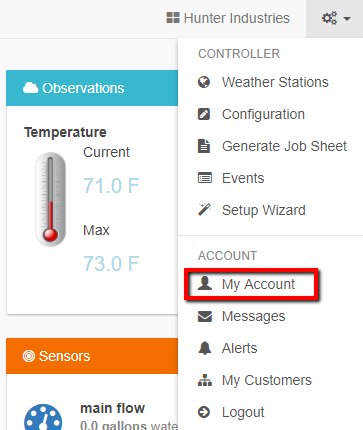Launch the Setup Wizard wand icon
This screenshot has height=430, width=363.
click(204, 209)
